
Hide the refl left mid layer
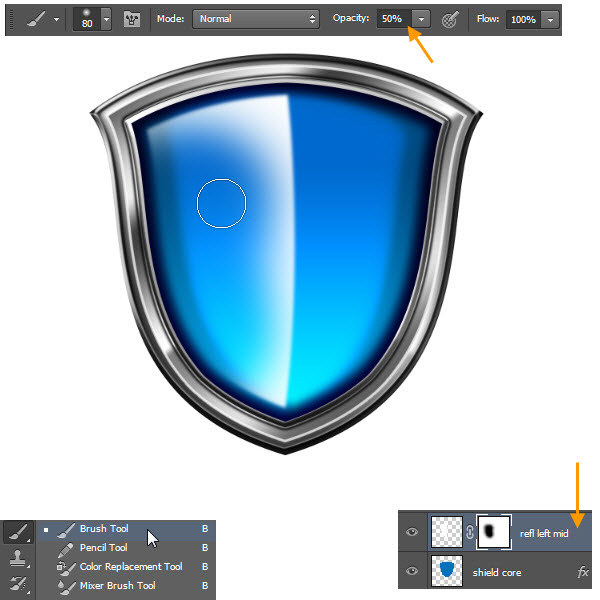click(x=411, y=533)
